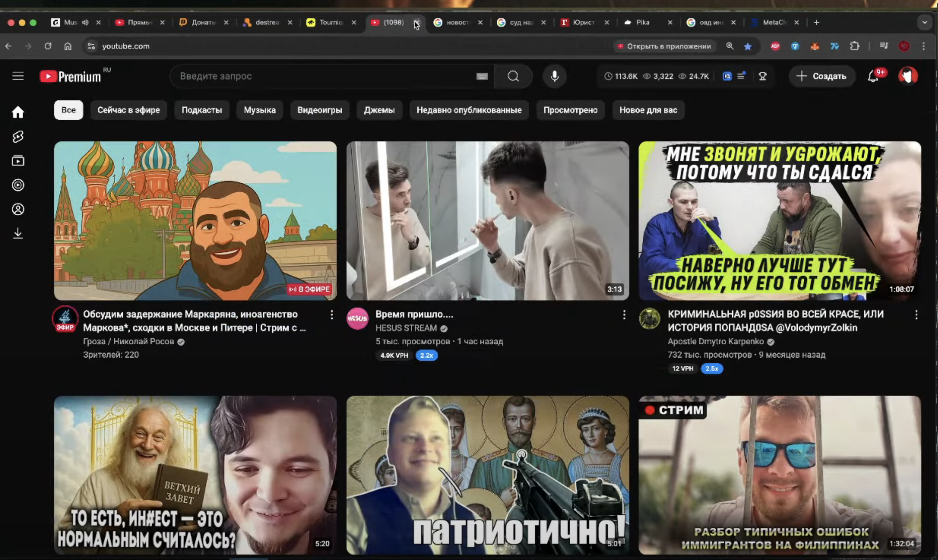
Task: Open Chrome's three-dot menu
Action: 924,46
